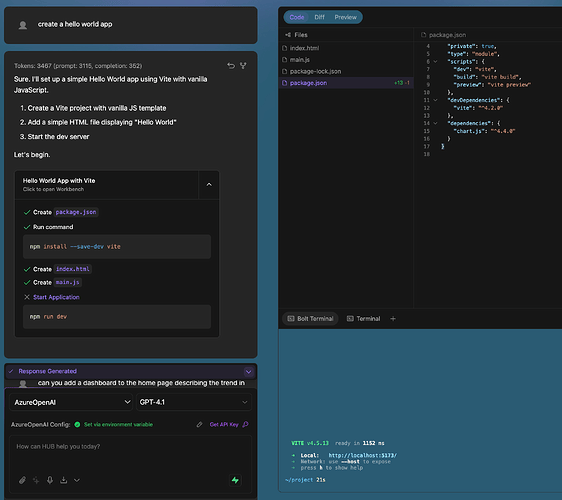Click the green lightning send button
562x500 pixels.
(x=235, y=480)
